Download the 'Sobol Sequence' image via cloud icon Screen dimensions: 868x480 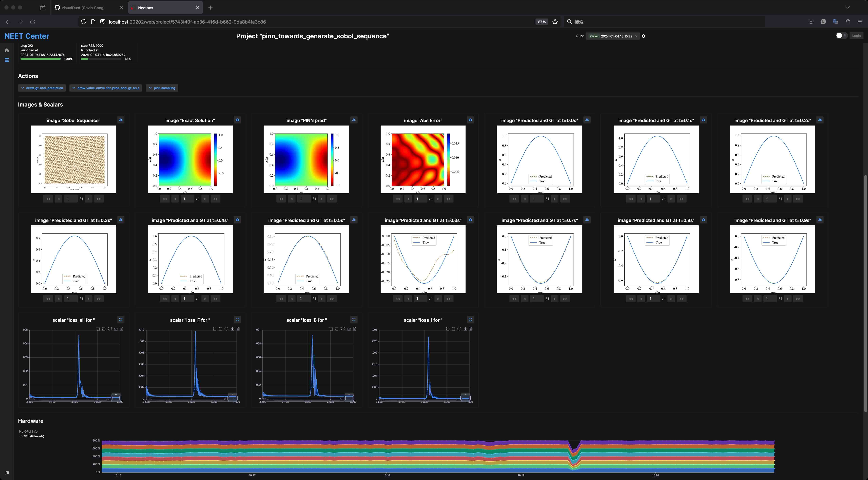[121, 120]
